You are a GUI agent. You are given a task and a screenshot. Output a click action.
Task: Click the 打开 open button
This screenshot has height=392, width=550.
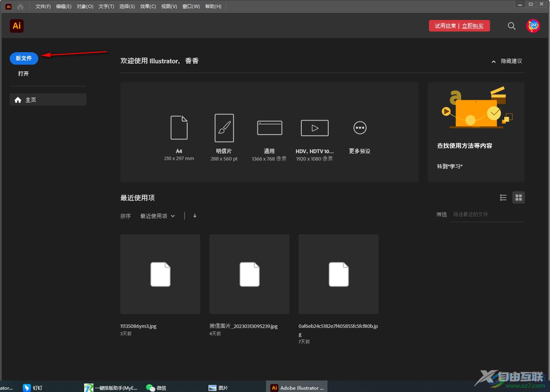click(23, 74)
